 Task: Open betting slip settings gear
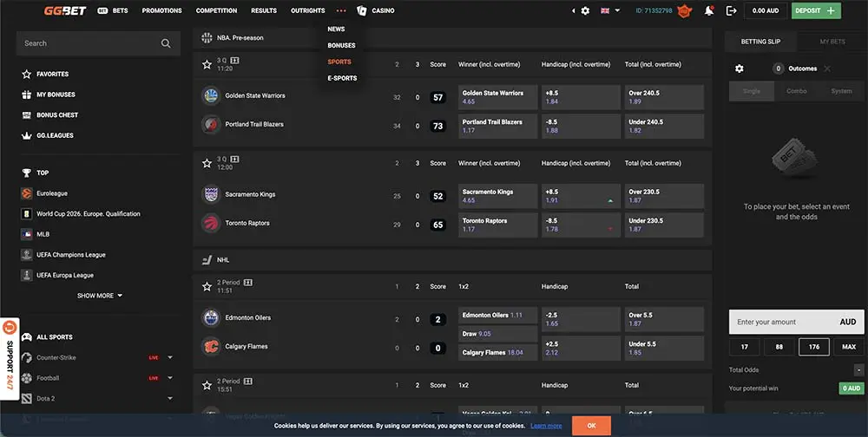(x=739, y=68)
